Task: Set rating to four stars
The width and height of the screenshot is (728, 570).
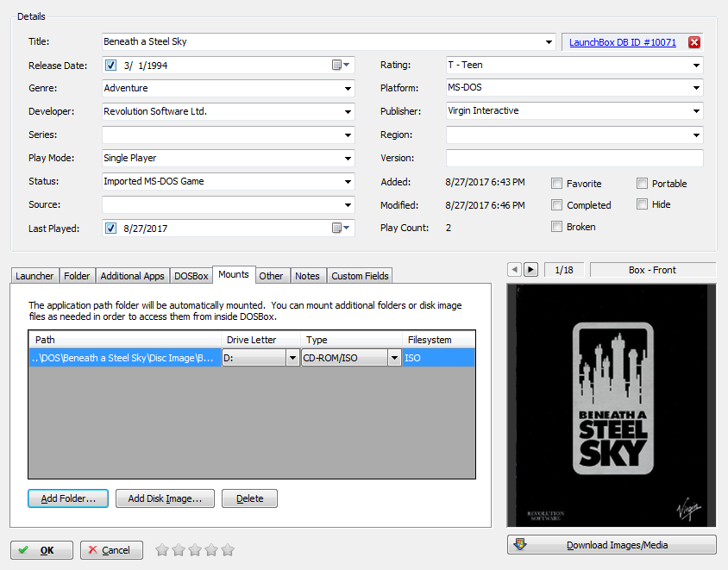Action: click(211, 550)
